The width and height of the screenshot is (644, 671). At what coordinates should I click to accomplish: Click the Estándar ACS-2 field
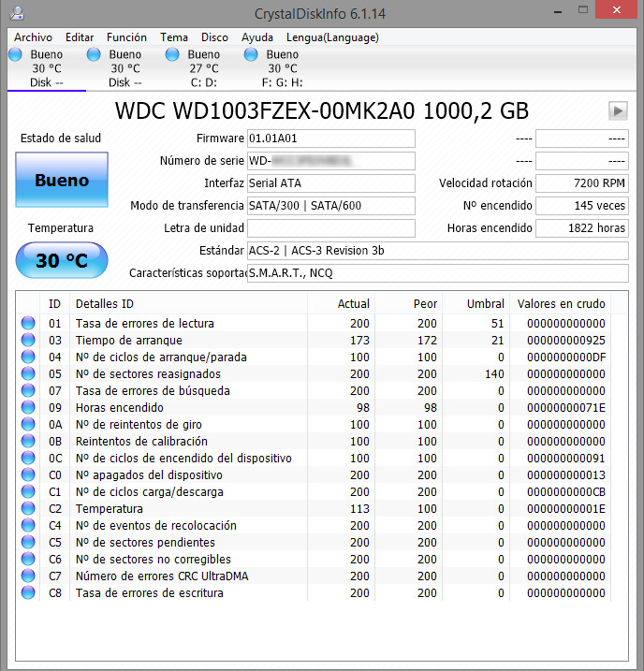pos(438,251)
